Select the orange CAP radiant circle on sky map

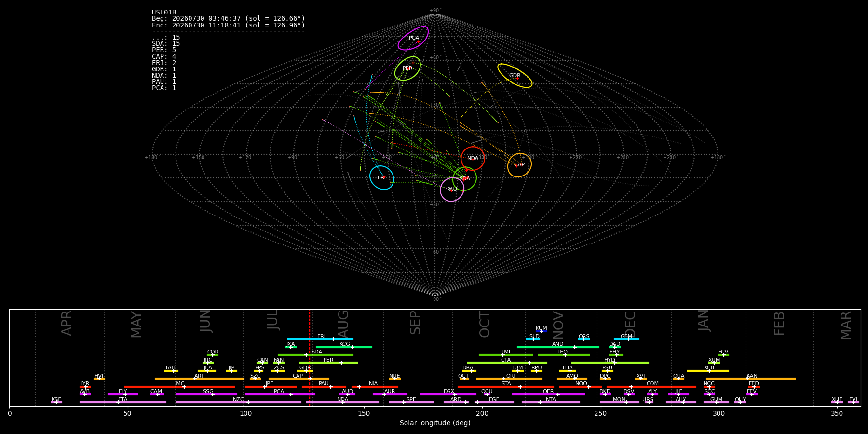click(x=519, y=165)
